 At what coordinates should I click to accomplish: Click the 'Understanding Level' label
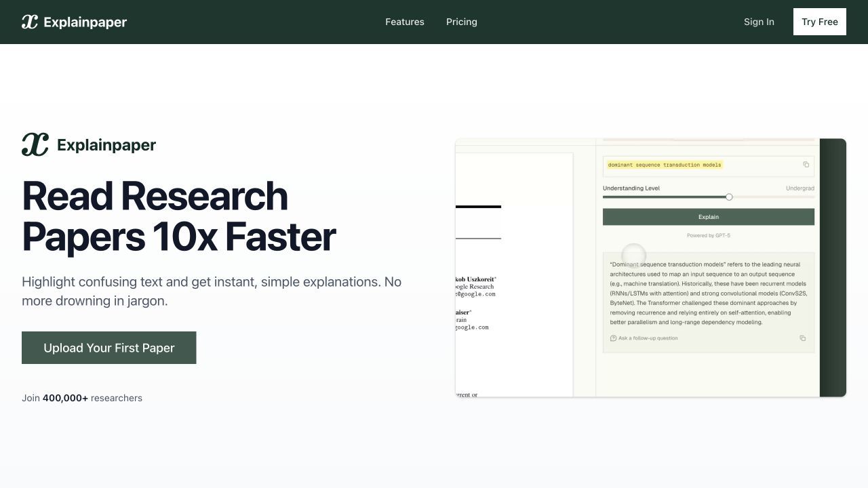(x=631, y=188)
